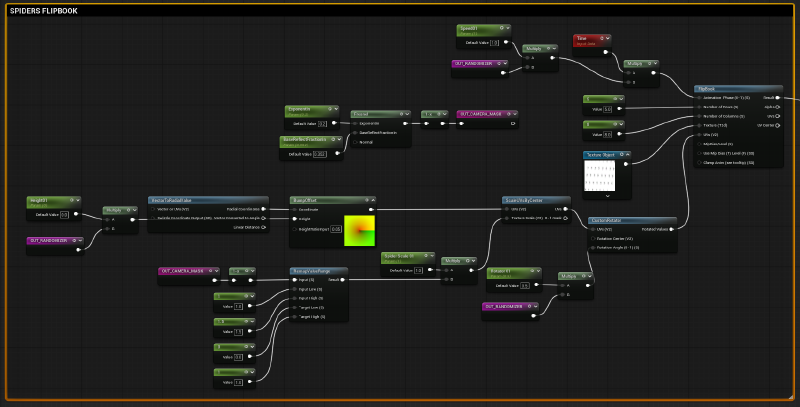Click the CustomRotator Rotated Values output pin
Viewport: 800px width, 407px height.
click(673, 229)
